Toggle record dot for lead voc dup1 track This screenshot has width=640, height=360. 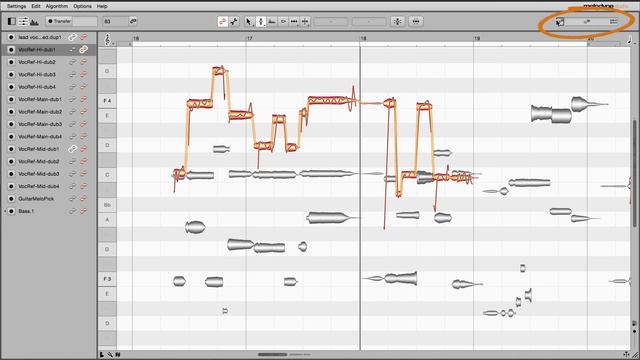click(11, 37)
